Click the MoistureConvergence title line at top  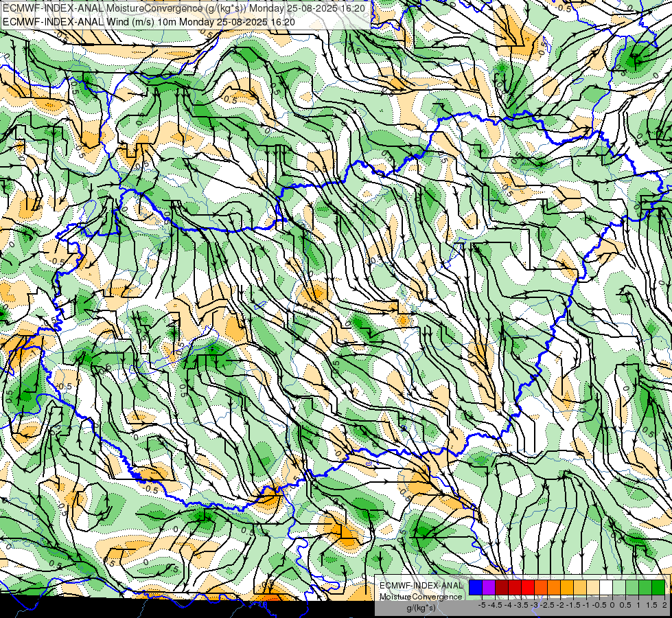pos(184,8)
